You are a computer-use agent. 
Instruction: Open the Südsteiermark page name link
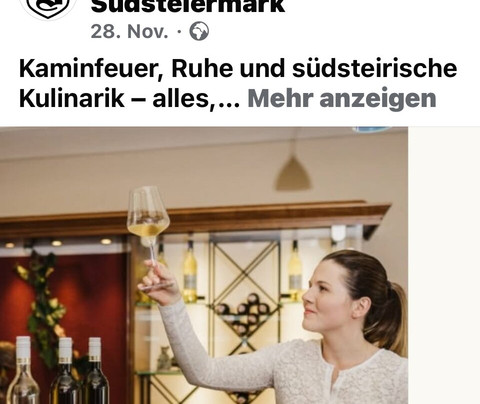188,7
